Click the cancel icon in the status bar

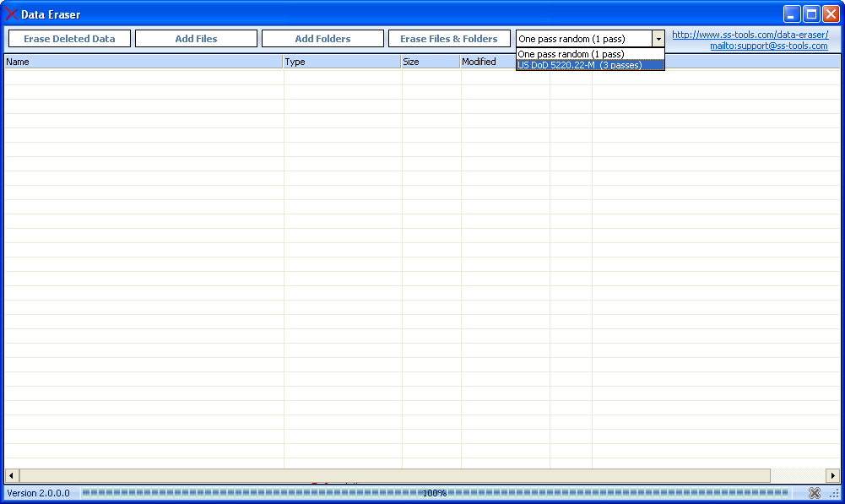pyautogui.click(x=815, y=493)
